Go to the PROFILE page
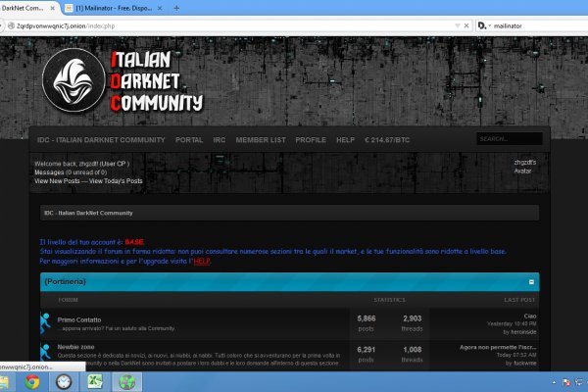 311,140
